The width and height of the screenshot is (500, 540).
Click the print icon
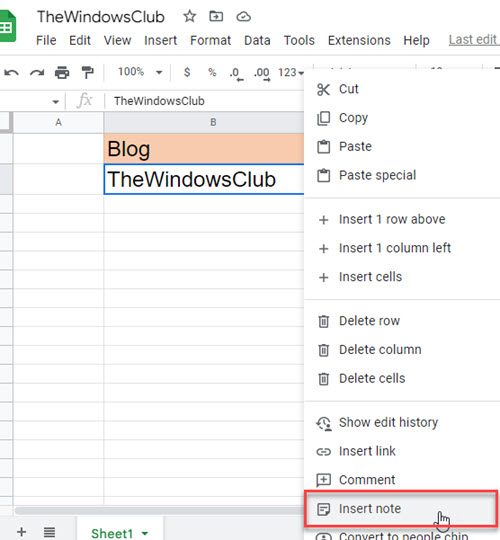(x=62, y=73)
